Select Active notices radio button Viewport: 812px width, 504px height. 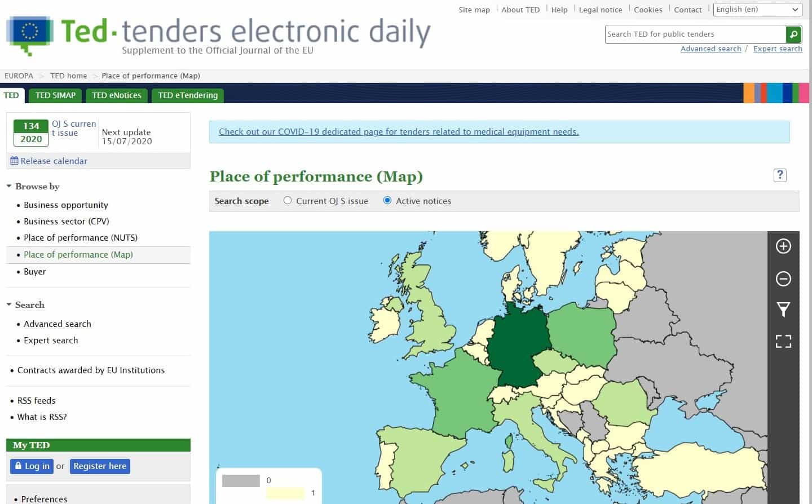(387, 201)
